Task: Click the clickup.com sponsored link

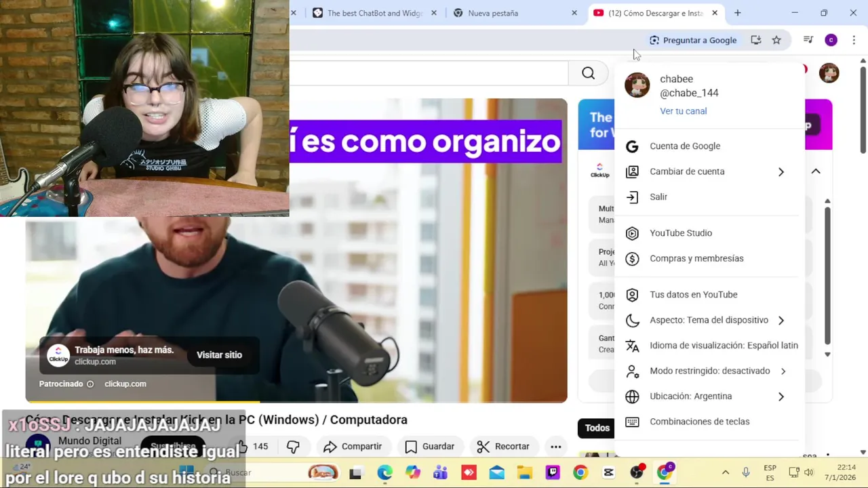Action: 125,384
